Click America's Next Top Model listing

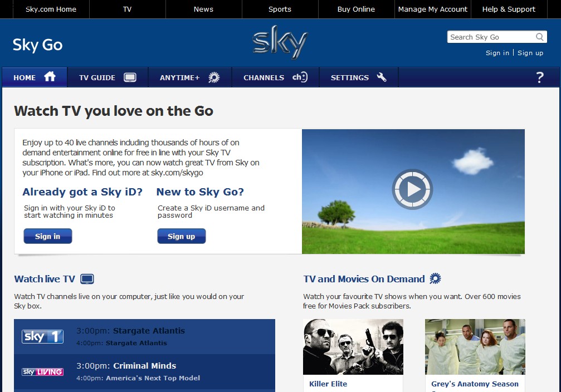coord(138,378)
